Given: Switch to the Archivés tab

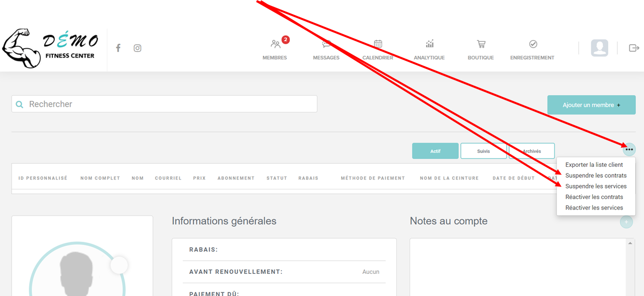Looking at the screenshot, I should (532, 151).
